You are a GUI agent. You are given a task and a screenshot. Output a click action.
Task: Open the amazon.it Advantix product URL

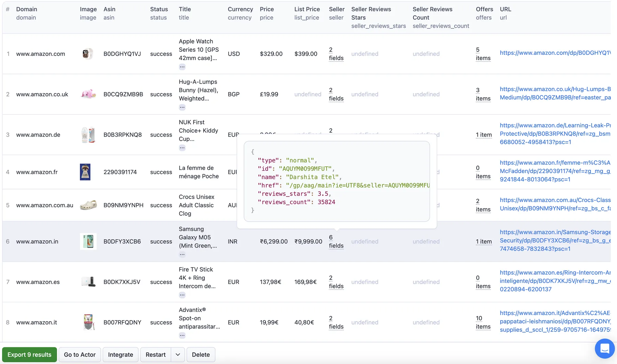pyautogui.click(x=555, y=321)
